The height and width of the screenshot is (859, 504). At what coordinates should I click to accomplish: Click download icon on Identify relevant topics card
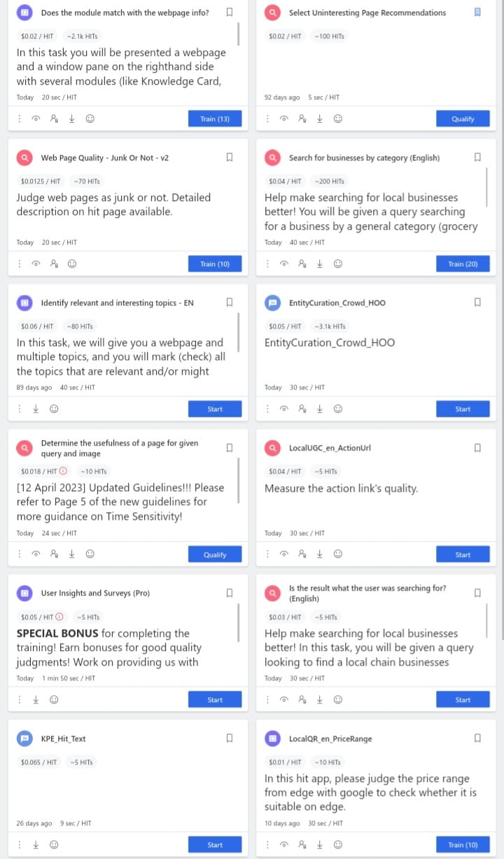(x=36, y=409)
